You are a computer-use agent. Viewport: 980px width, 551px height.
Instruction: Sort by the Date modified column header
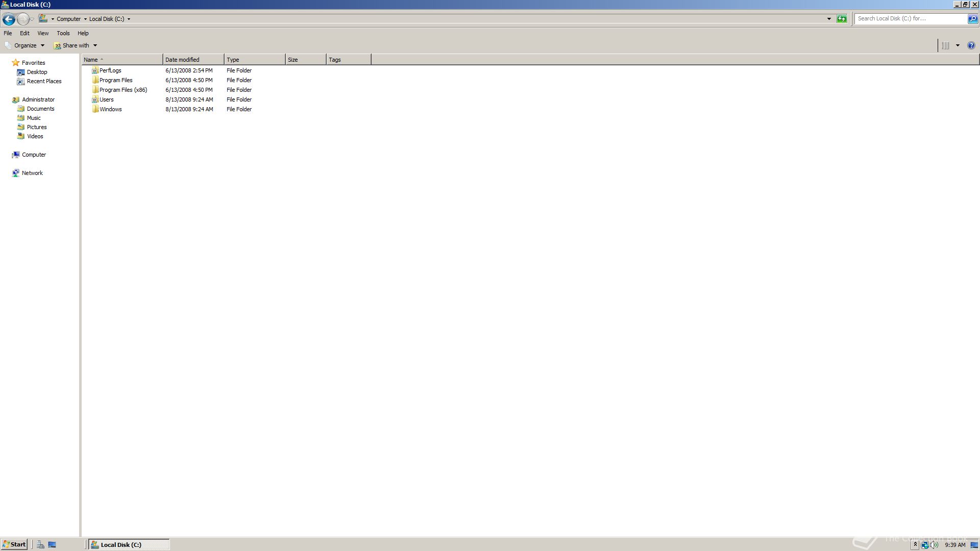click(193, 60)
